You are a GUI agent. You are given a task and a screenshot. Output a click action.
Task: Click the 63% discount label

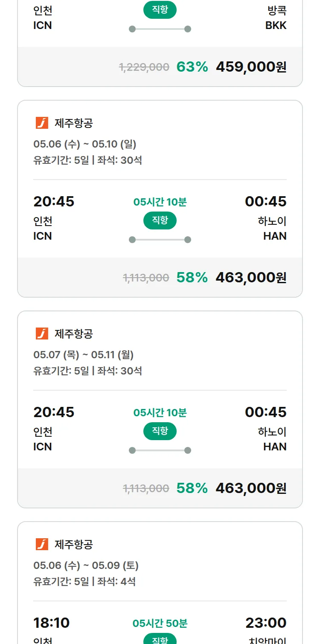coord(192,67)
